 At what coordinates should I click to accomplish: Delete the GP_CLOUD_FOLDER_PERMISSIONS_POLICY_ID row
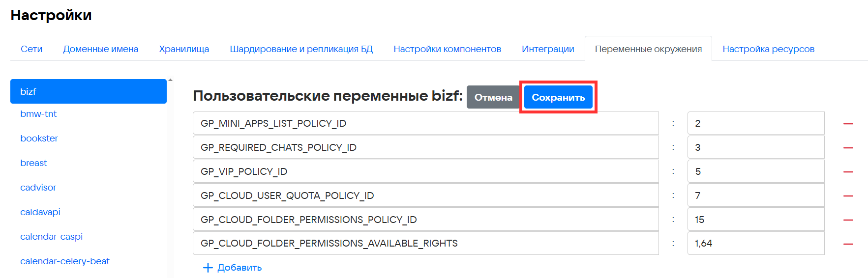tap(848, 220)
